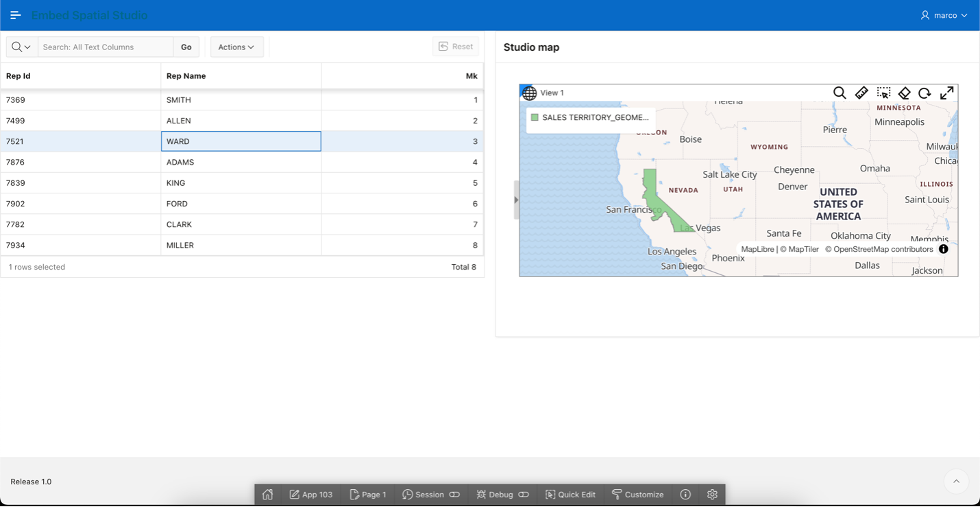
Task: Open Customize in developer toolbar
Action: click(637, 494)
